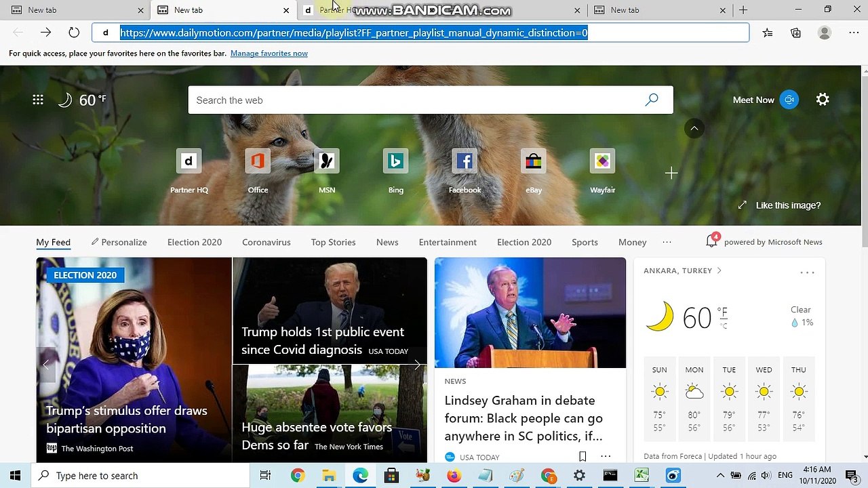Collapse the quick links section

pyautogui.click(x=694, y=128)
